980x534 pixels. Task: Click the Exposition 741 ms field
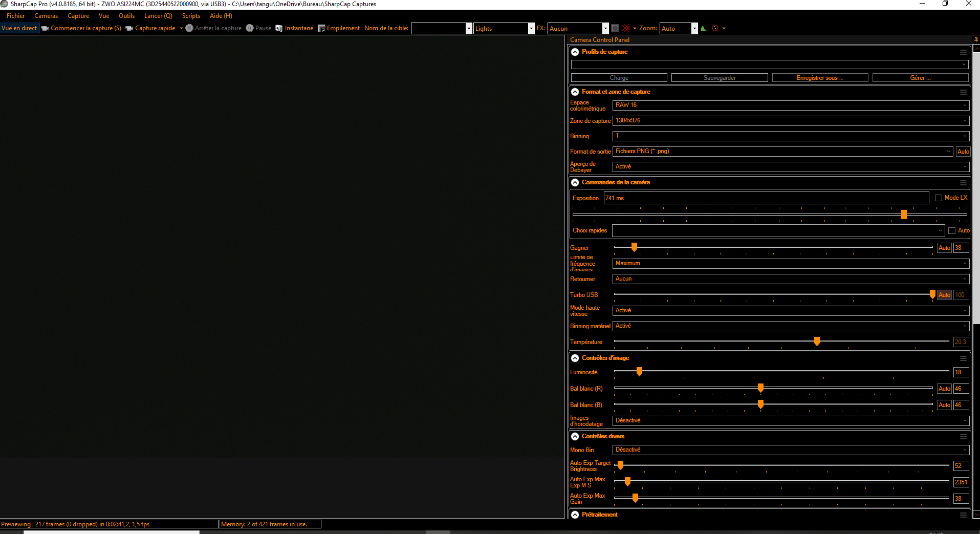(x=766, y=198)
